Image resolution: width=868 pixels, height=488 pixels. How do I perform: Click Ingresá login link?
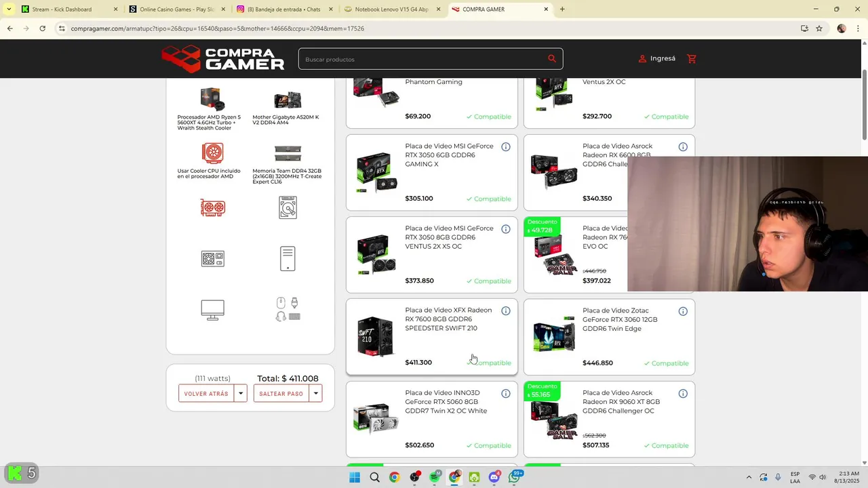pos(663,59)
